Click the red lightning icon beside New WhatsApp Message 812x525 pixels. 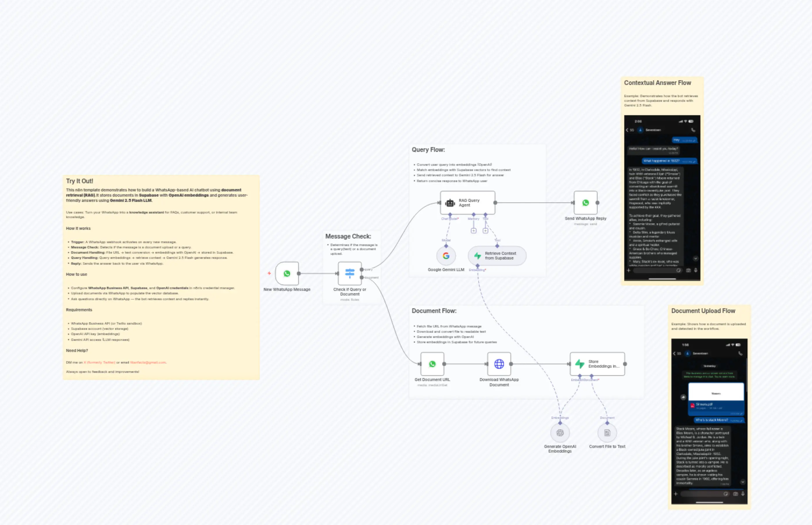tap(269, 273)
